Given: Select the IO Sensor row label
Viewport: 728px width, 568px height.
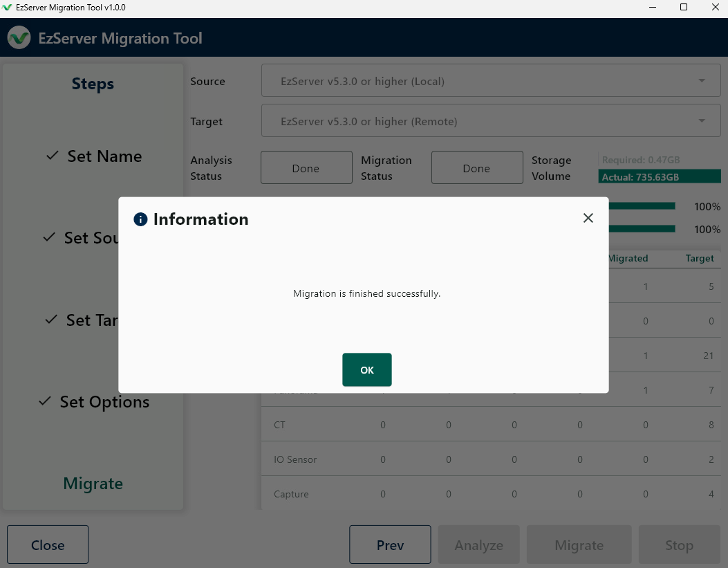Looking at the screenshot, I should coord(295,459).
